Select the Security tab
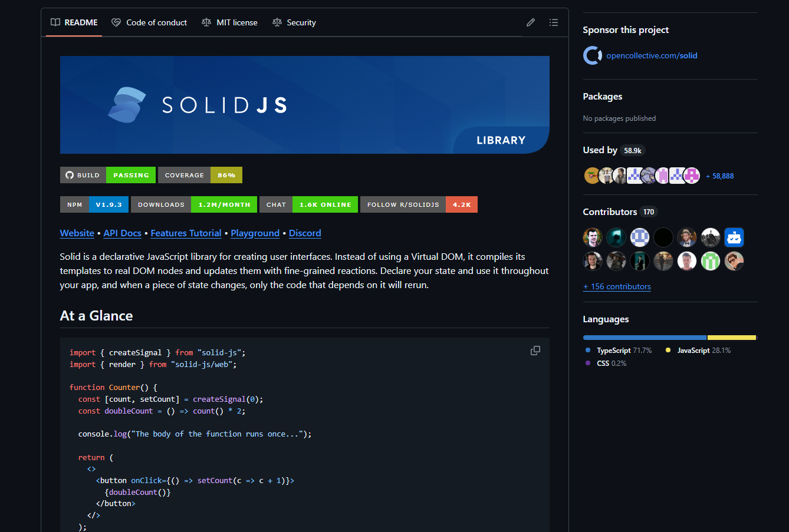Viewport: 789px width, 532px height. coord(294,22)
